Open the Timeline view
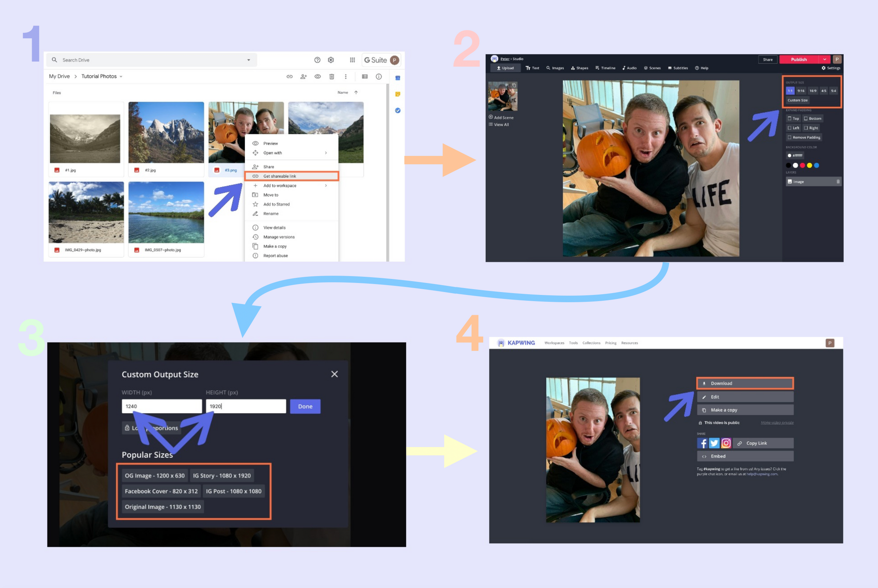 click(608, 68)
